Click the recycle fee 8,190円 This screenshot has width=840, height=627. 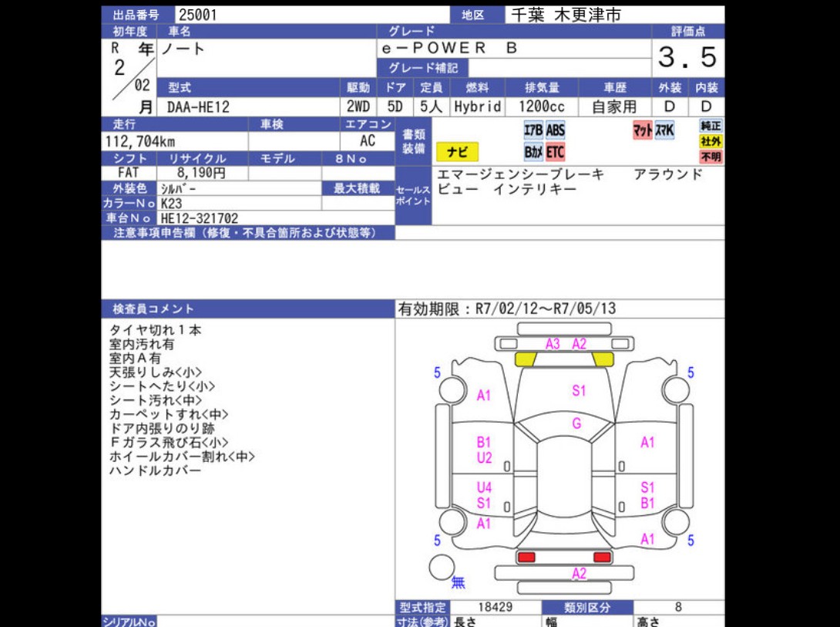[201, 173]
